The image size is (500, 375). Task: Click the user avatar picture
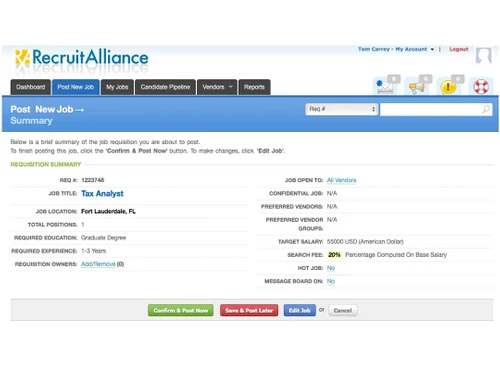pyautogui.click(x=483, y=55)
